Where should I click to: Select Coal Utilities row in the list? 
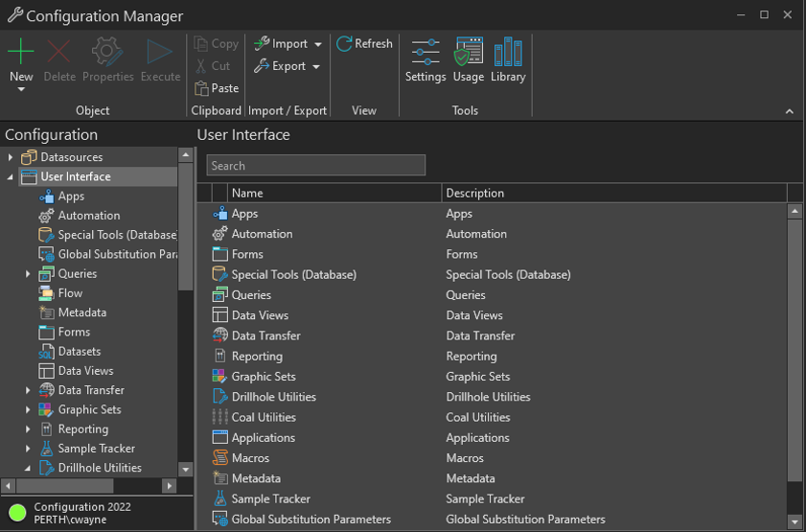point(264,417)
